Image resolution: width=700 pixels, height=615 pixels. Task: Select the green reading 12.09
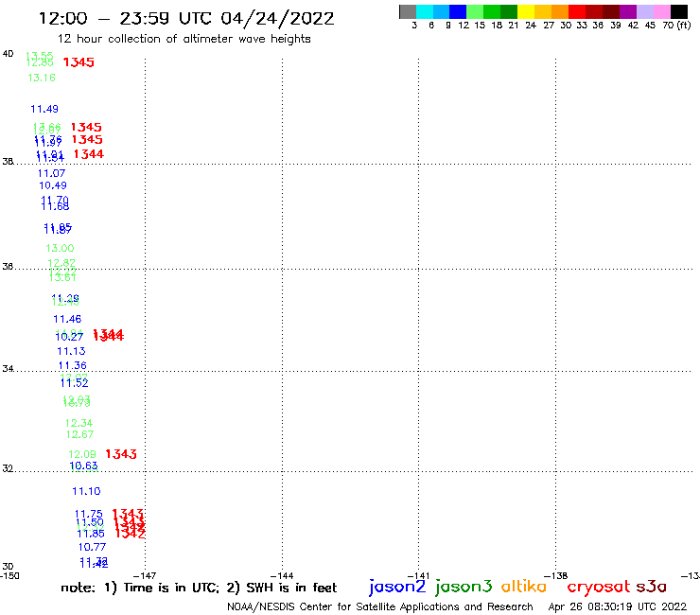click(82, 454)
